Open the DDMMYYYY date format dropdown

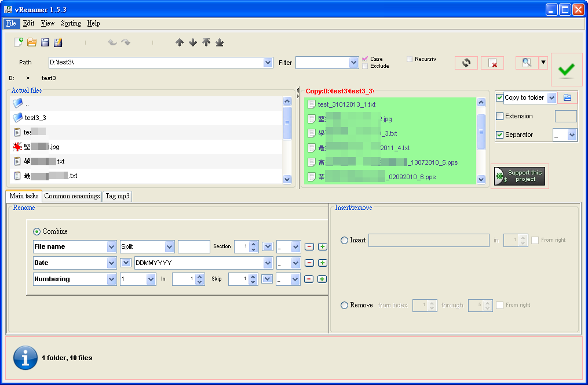[268, 263]
